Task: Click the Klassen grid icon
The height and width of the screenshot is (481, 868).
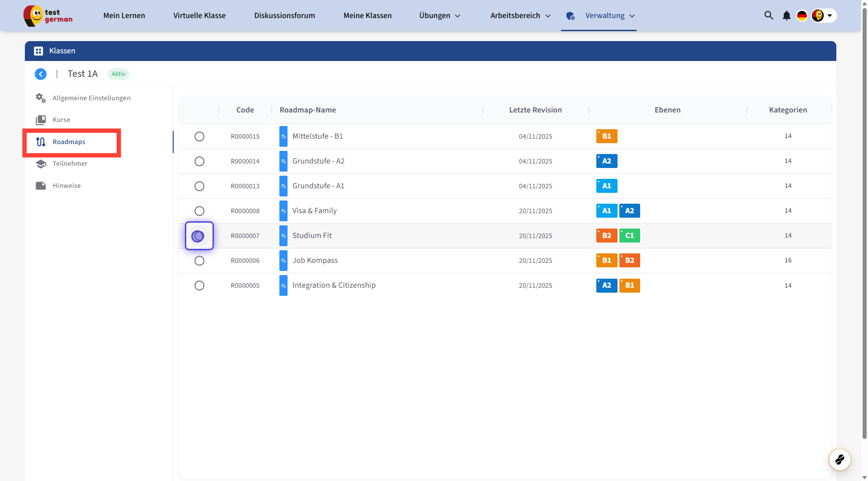Action: pyautogui.click(x=38, y=51)
